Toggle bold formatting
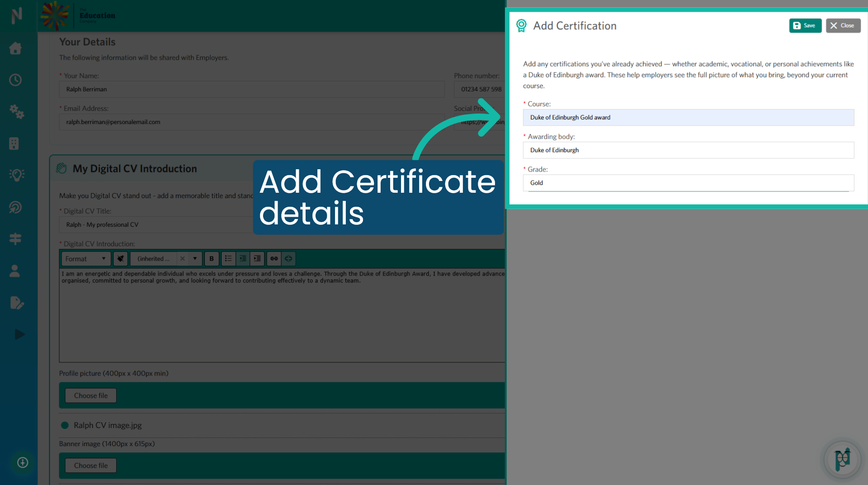The height and width of the screenshot is (485, 868). [212, 259]
